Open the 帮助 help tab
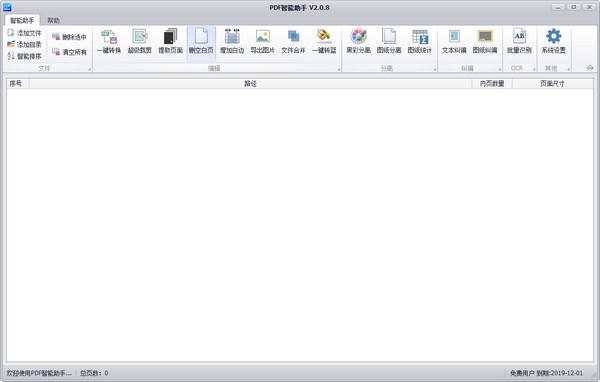Image resolution: width=600 pixels, height=382 pixels. (x=54, y=20)
